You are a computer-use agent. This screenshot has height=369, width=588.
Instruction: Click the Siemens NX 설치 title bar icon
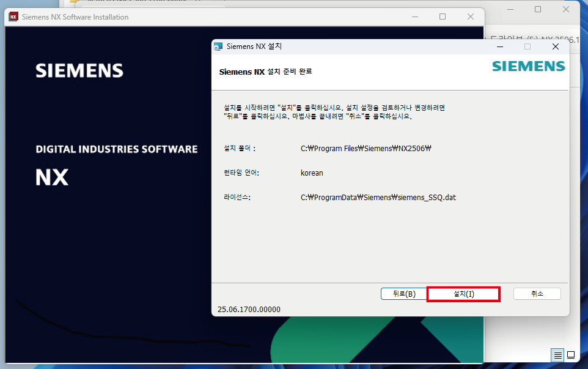(x=218, y=47)
